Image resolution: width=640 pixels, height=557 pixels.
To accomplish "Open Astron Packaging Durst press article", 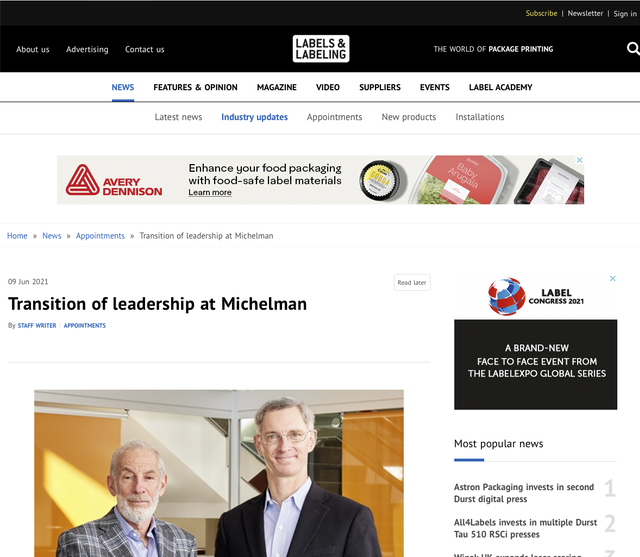I will click(x=524, y=493).
